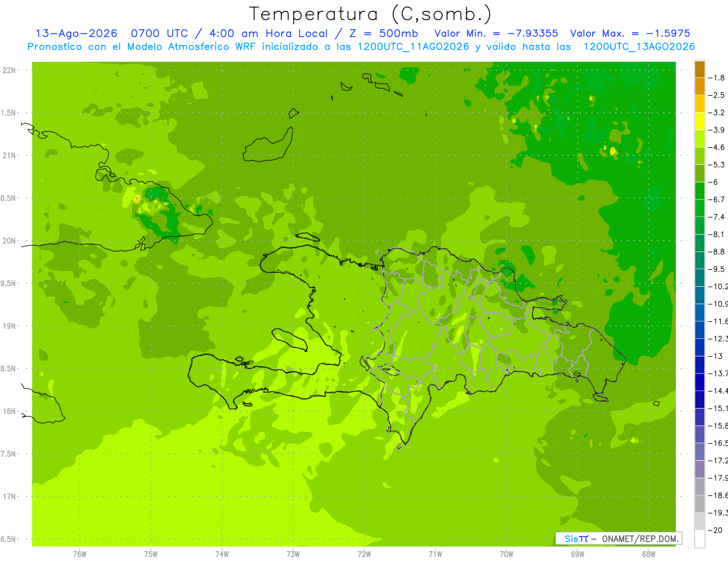
Task: Click the top orange-brown swatch above -1.8
Action: point(699,69)
